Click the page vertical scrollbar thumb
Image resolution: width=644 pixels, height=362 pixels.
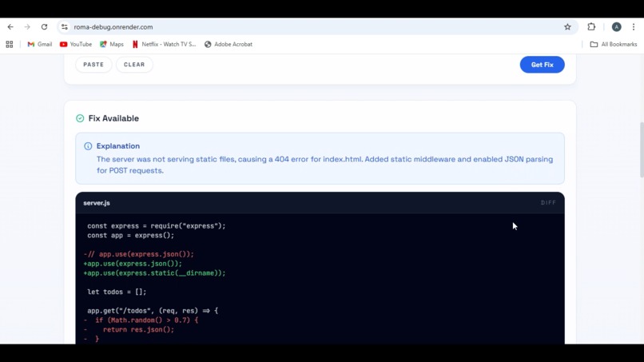point(642,149)
